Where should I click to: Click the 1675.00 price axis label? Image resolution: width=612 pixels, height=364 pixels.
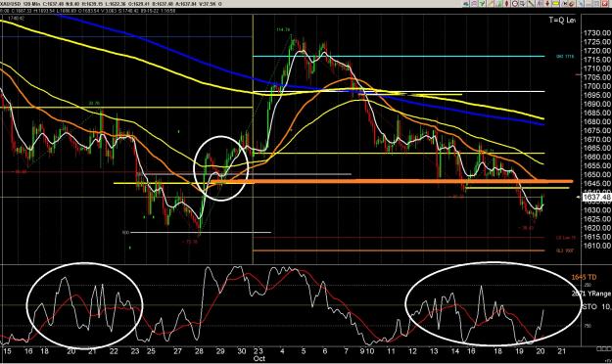[x=597, y=131]
